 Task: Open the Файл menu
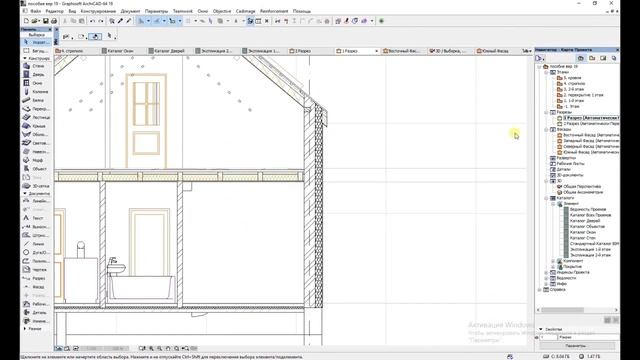click(x=36, y=11)
